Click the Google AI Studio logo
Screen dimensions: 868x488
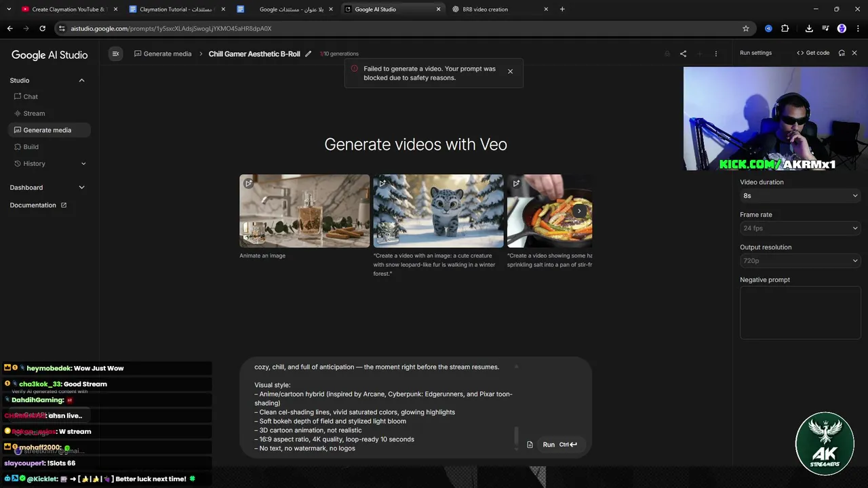pyautogui.click(x=50, y=55)
